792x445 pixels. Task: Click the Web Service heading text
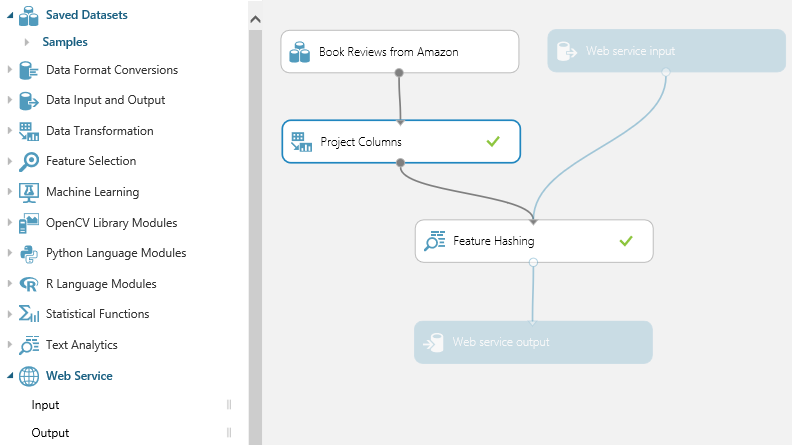(x=79, y=376)
